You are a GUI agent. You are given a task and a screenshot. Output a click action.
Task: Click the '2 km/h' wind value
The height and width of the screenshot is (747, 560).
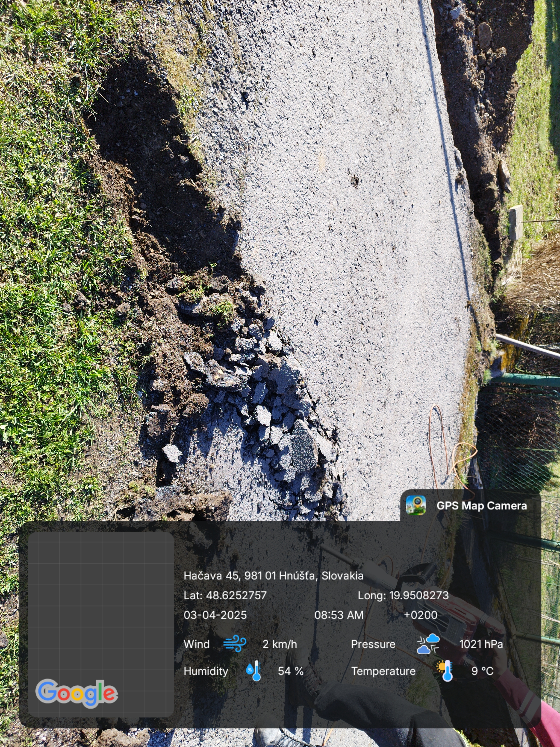[280, 644]
